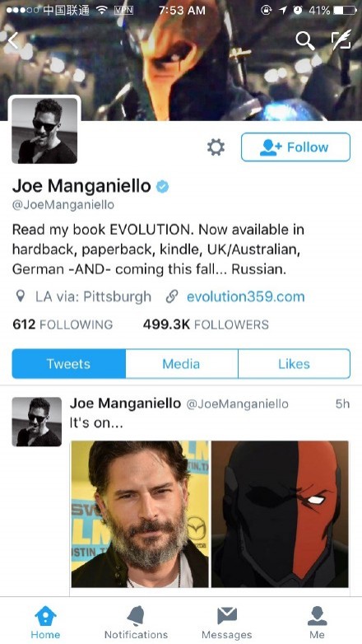Follow Joe Manganiello

click(x=295, y=147)
